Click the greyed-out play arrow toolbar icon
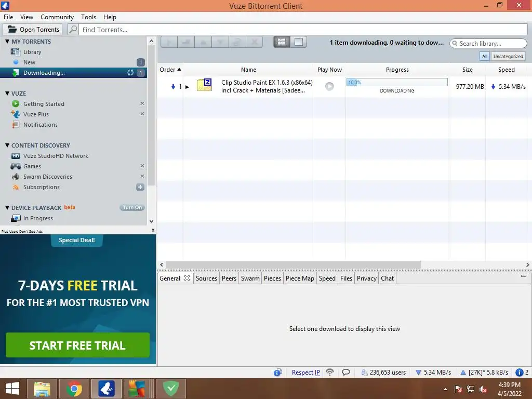Viewport: 532px width, 399px height. coord(169,42)
